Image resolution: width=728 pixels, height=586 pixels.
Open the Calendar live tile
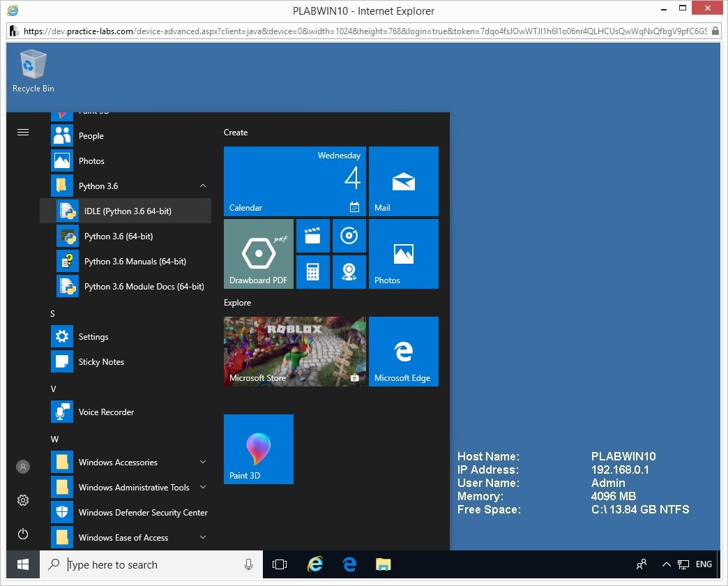click(x=294, y=181)
